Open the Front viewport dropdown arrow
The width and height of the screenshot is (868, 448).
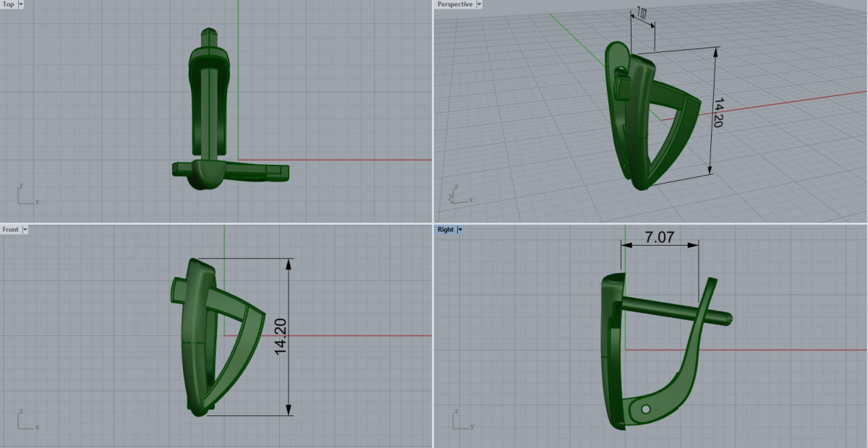[x=25, y=229]
